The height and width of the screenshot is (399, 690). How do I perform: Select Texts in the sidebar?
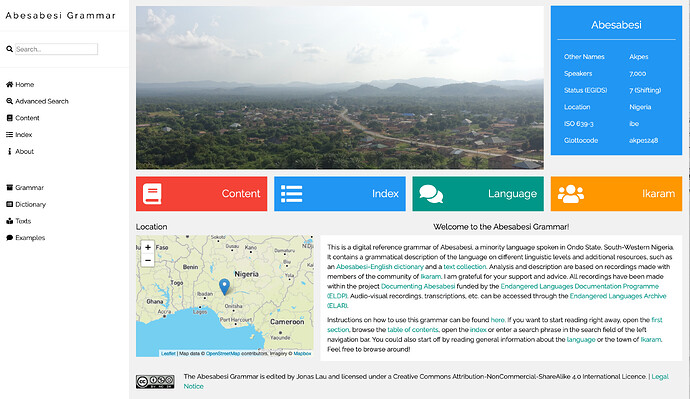coord(18,221)
